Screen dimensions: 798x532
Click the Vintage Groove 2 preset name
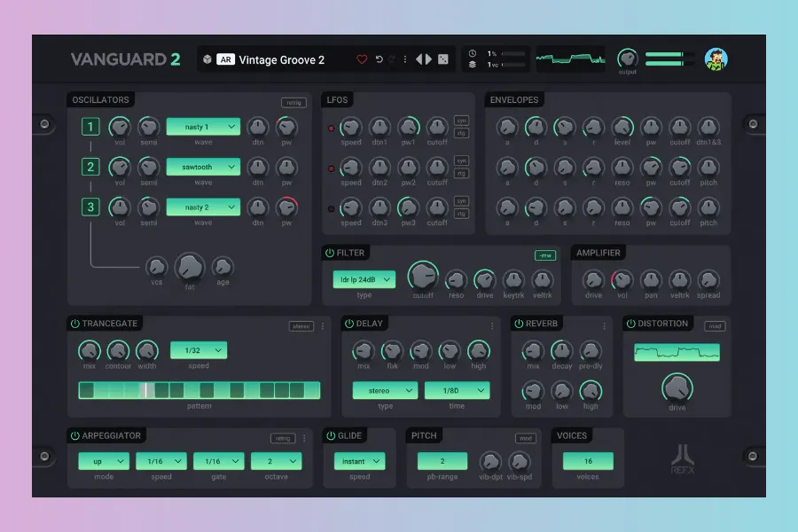282,60
